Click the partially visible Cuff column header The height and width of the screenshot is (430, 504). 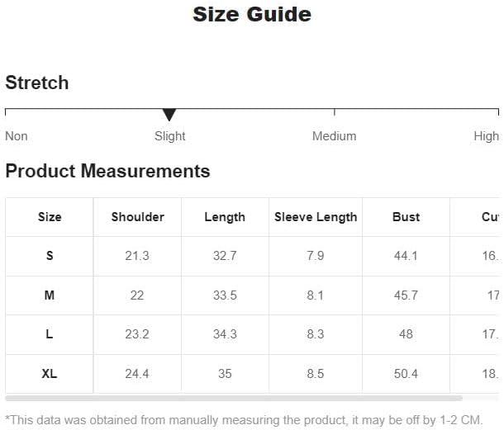(491, 217)
